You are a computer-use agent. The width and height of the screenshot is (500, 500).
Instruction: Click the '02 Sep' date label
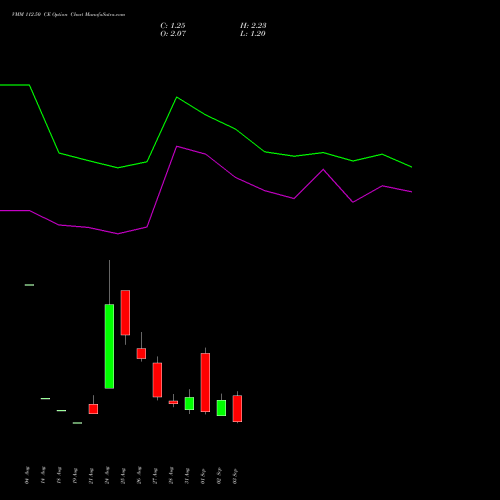coord(219,475)
